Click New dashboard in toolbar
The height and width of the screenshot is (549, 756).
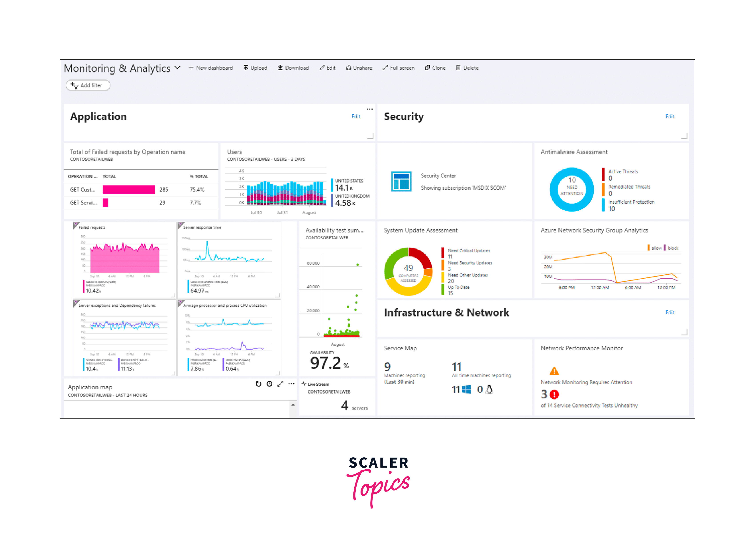coord(211,68)
